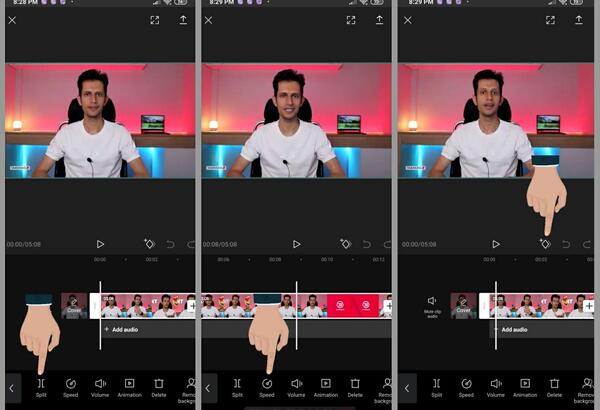
Task: Tap the back chevron in the right screen toolbar
Action: (407, 388)
